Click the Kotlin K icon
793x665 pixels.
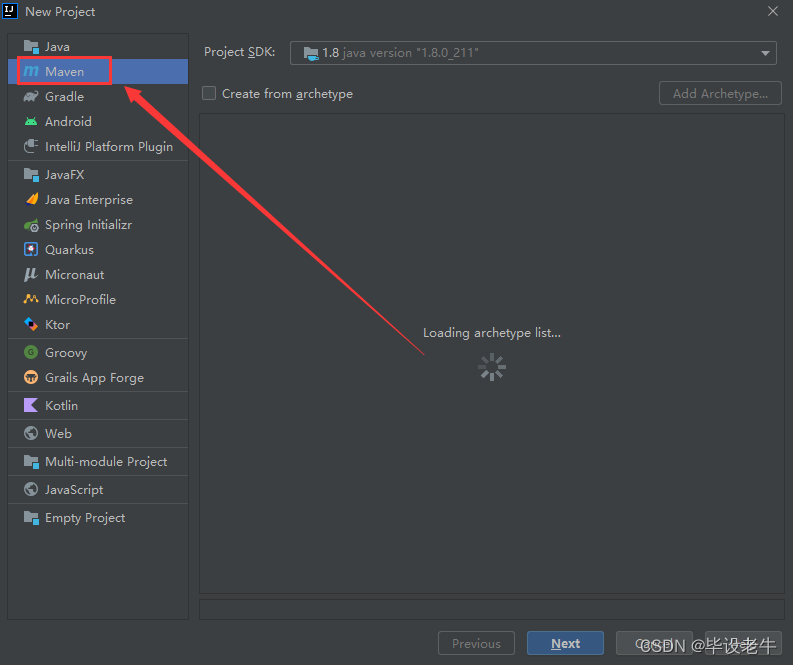(31, 405)
